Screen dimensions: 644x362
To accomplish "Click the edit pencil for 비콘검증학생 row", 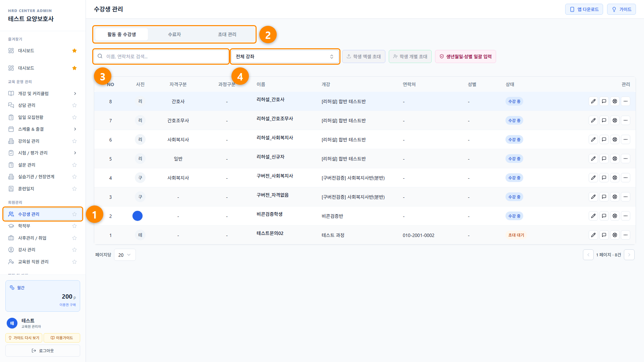I will click(593, 216).
